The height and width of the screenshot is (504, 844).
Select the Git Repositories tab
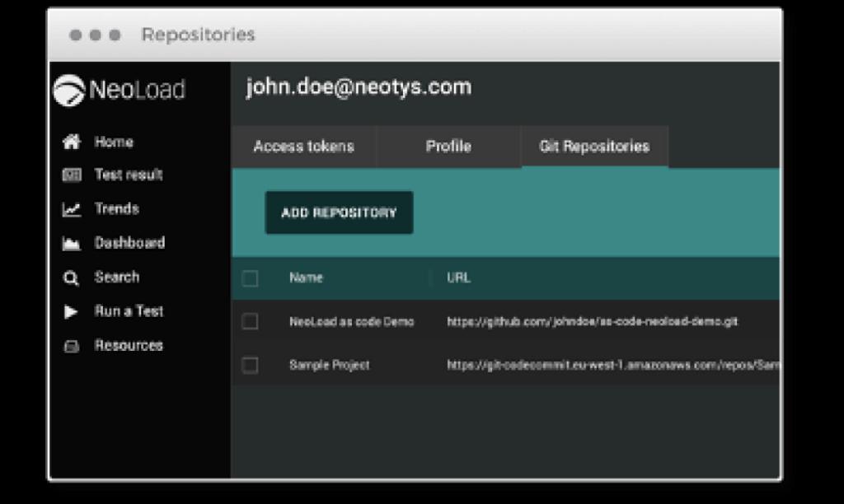[x=593, y=147]
